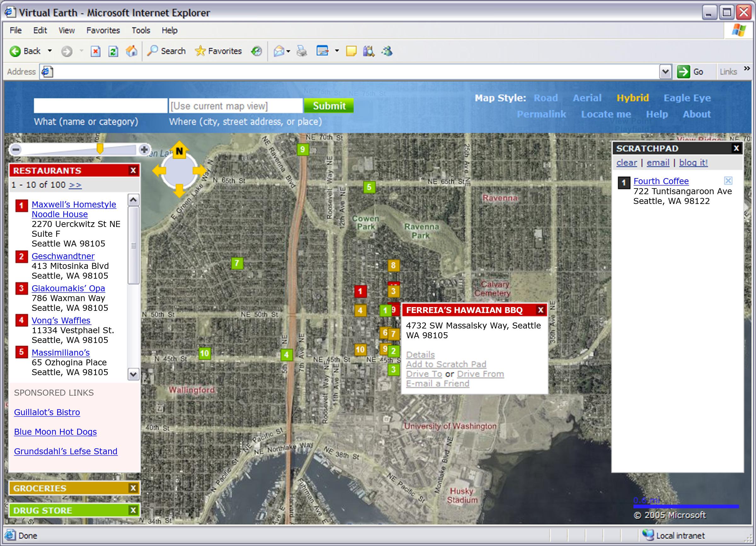Screen dimensions: 756x546
Task: Remove Fourth Coffee from scratchpad
Action: point(728,181)
